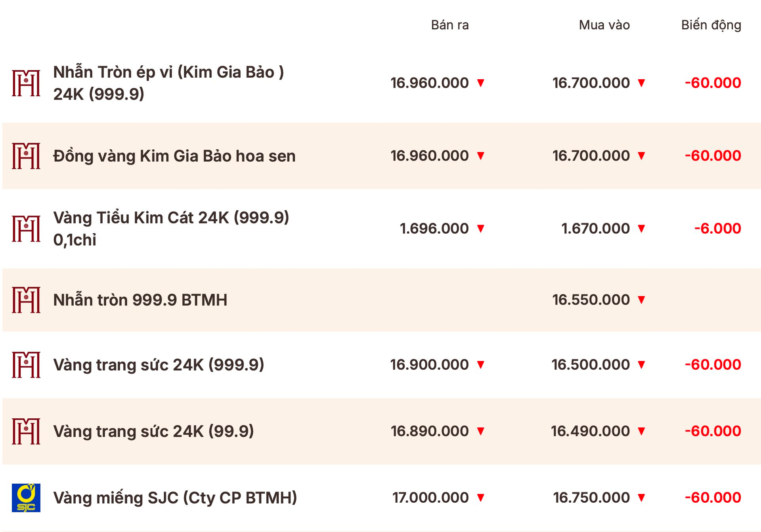Select the Mua vào column header
Viewport: 761px width, 532px height.
(604, 25)
